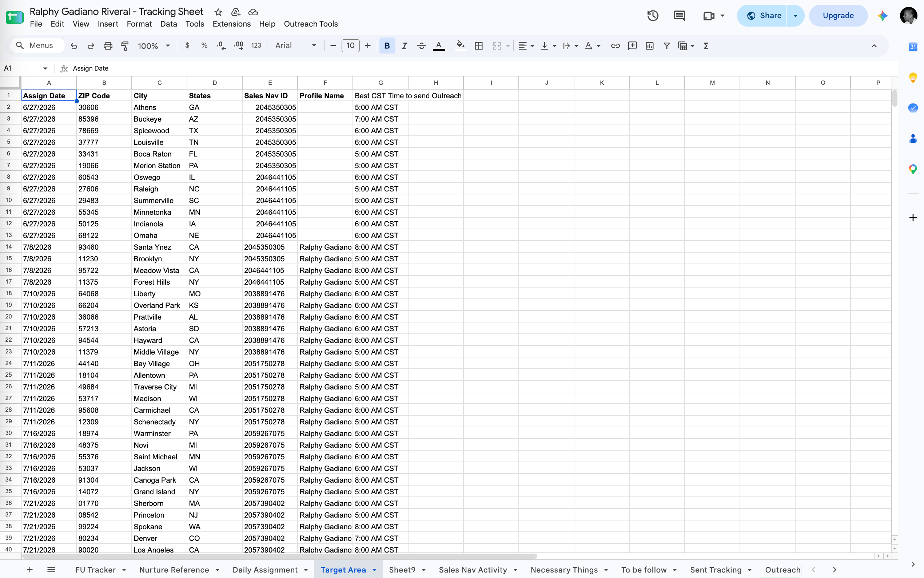This screenshot has height=578, width=924.
Task: Open the Arial font dropdown
Action: pyautogui.click(x=296, y=45)
